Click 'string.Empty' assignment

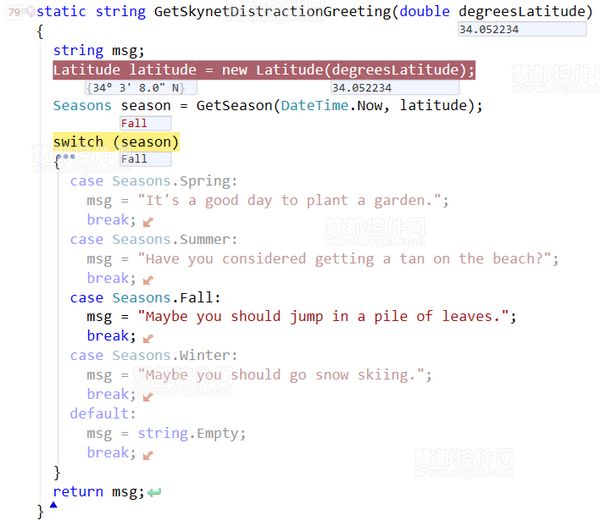[x=192, y=433]
